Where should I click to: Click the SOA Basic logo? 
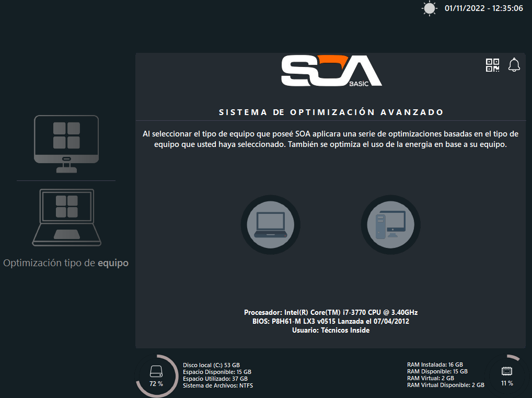[331, 71]
